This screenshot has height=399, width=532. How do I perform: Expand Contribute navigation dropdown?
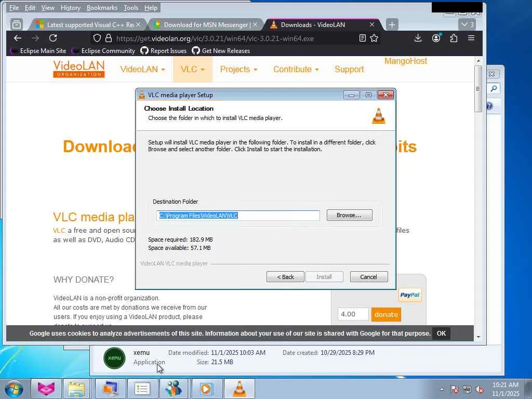[x=296, y=69]
